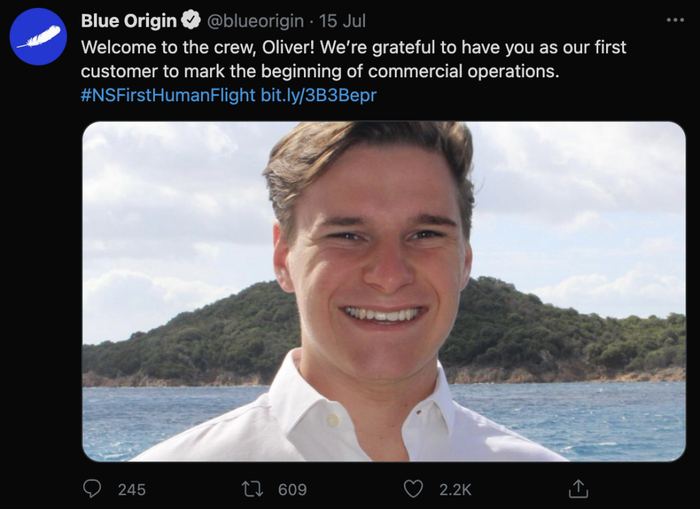Click the 2.2K likes count
This screenshot has width=700, height=509.
(x=455, y=489)
